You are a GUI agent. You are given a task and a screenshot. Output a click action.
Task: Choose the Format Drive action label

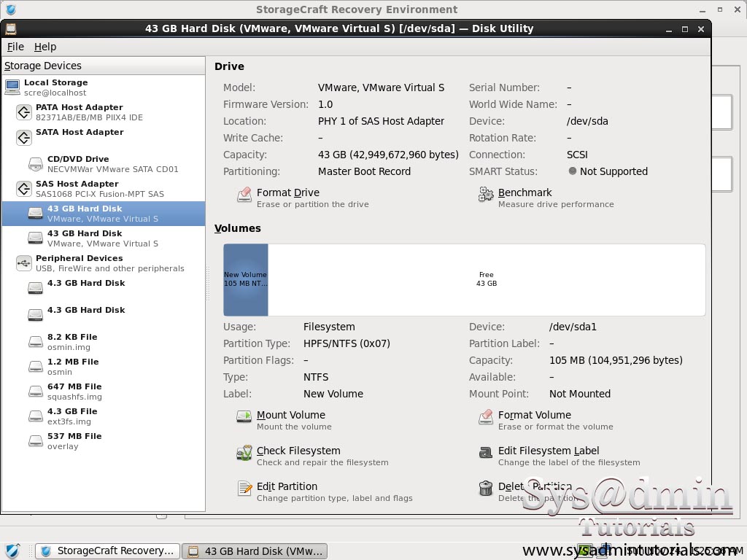tap(287, 192)
